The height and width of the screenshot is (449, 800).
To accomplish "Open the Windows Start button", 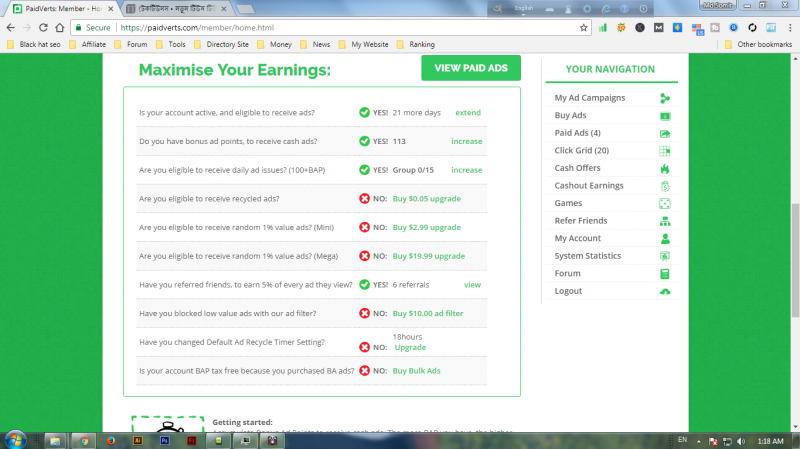I will pyautogui.click(x=15, y=440).
